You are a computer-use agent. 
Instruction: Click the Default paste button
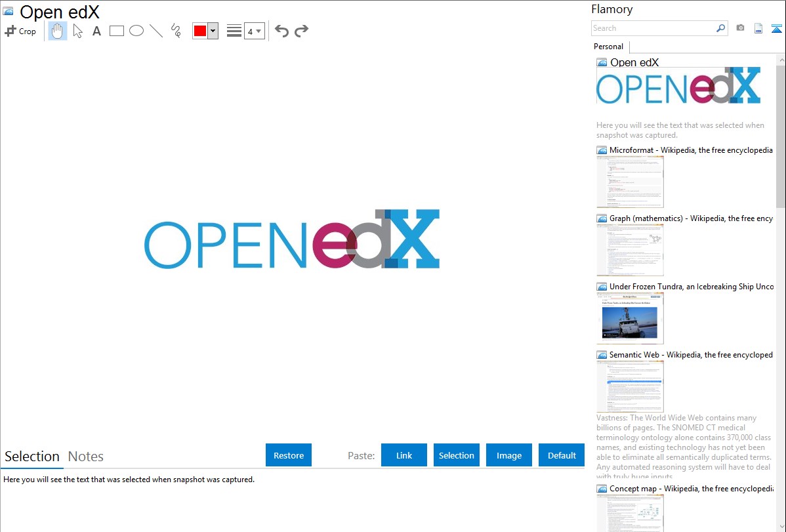tap(562, 455)
